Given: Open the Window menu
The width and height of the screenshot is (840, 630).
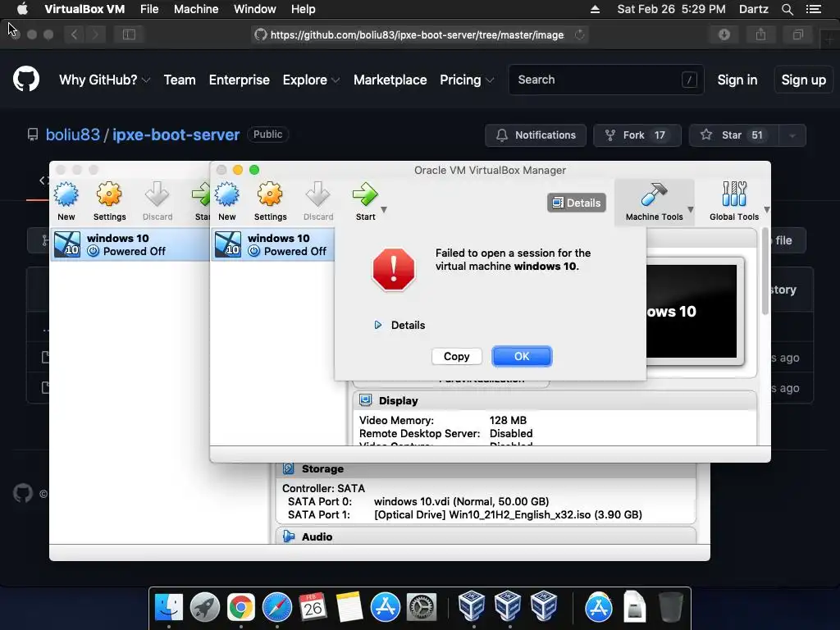Looking at the screenshot, I should pos(255,9).
